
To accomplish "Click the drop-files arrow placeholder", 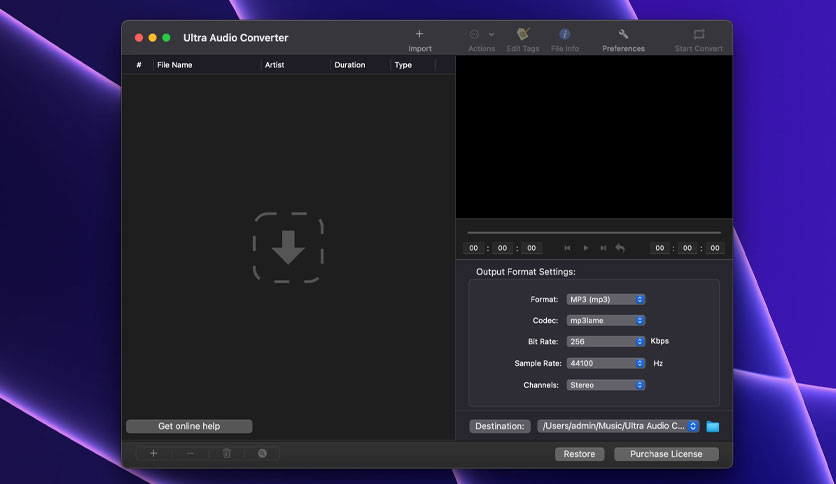I will click(x=288, y=247).
